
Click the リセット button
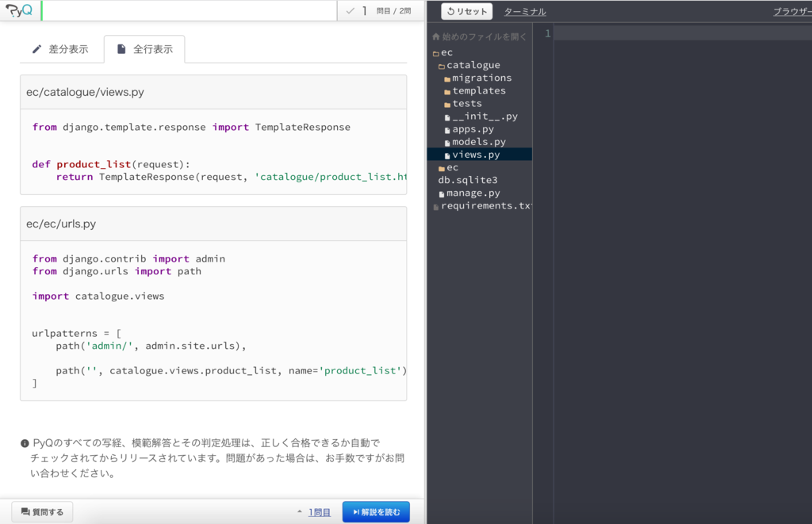(466, 11)
